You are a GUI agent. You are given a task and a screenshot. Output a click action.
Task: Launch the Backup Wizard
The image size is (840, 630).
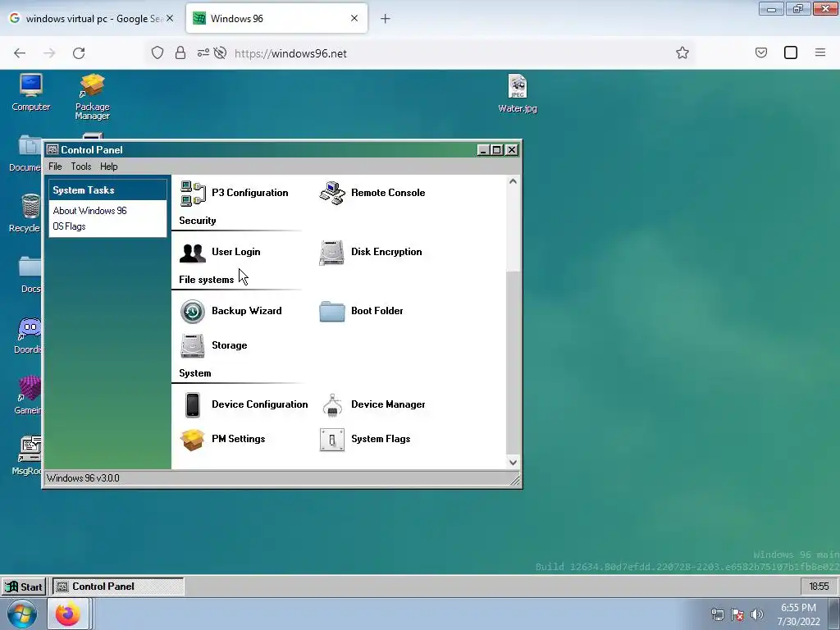(231, 311)
